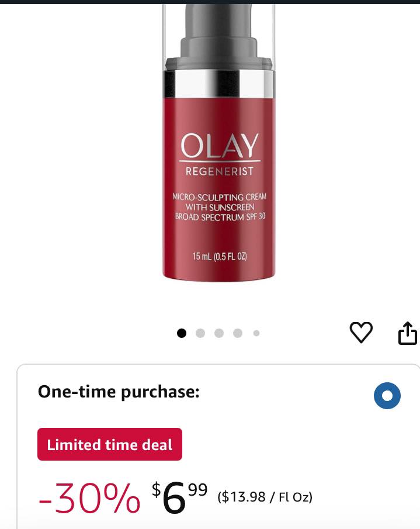The height and width of the screenshot is (529, 420).
Task: Select the One-time purchase radio button
Action: click(x=387, y=395)
